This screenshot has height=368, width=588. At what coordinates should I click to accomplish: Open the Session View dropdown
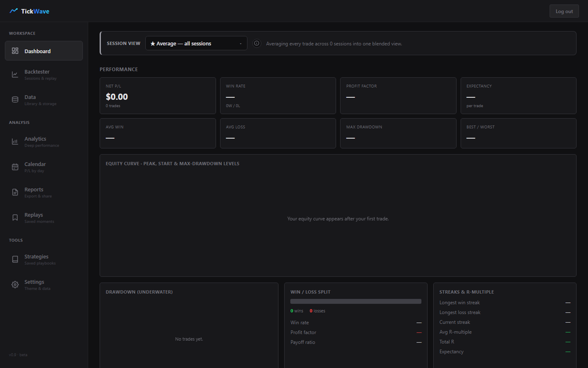click(x=196, y=43)
